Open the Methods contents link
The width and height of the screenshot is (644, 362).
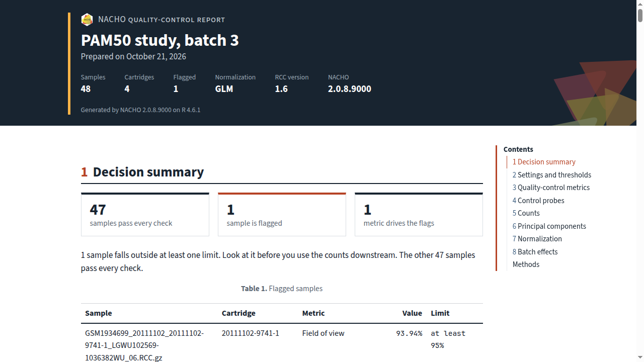click(526, 264)
